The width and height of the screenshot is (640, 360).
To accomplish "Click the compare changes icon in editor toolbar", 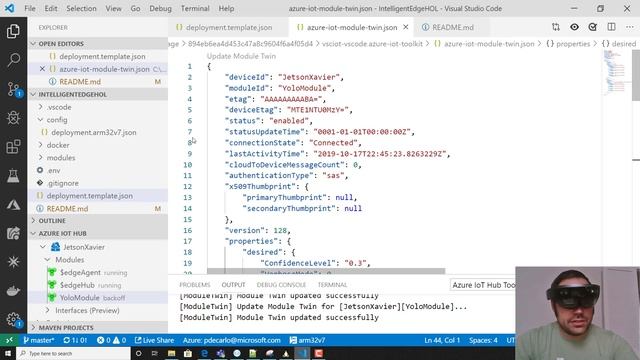I will 556,27.
